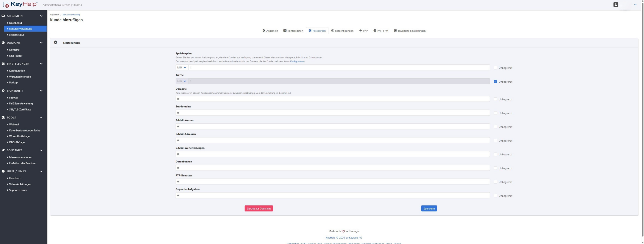The width and height of the screenshot is (644, 244).
Task: Click into the Subdomains number field
Action: tap(333, 113)
